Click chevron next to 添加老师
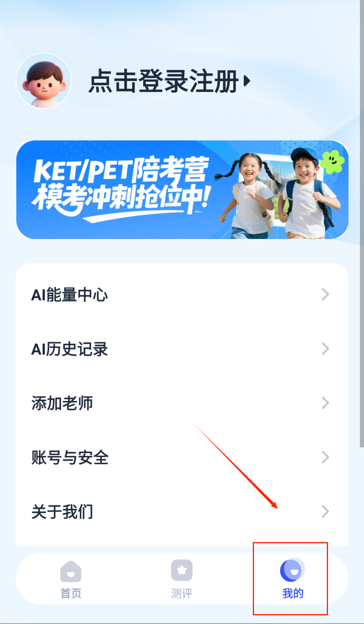364x624 pixels. (x=325, y=403)
